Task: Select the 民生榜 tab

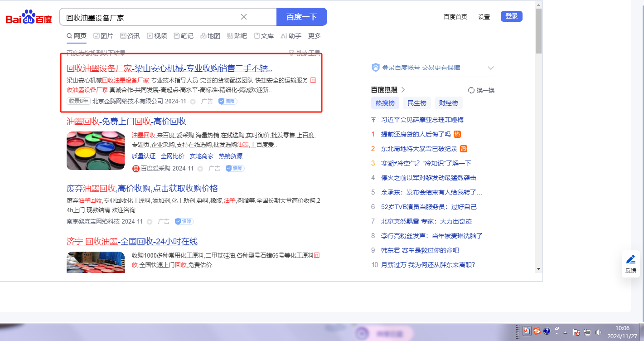Action: (416, 103)
